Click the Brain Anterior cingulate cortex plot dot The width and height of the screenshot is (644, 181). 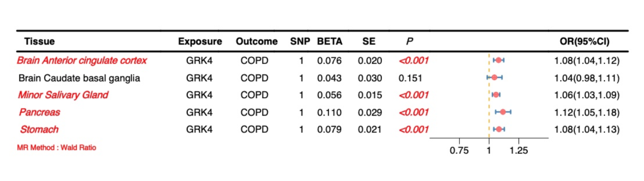click(x=498, y=60)
